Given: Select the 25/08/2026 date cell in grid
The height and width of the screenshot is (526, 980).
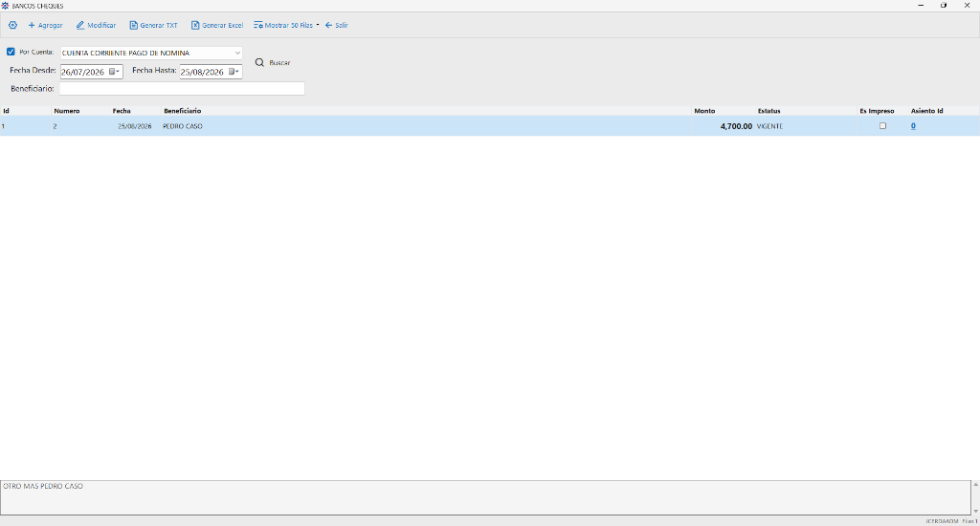Looking at the screenshot, I should coord(136,126).
